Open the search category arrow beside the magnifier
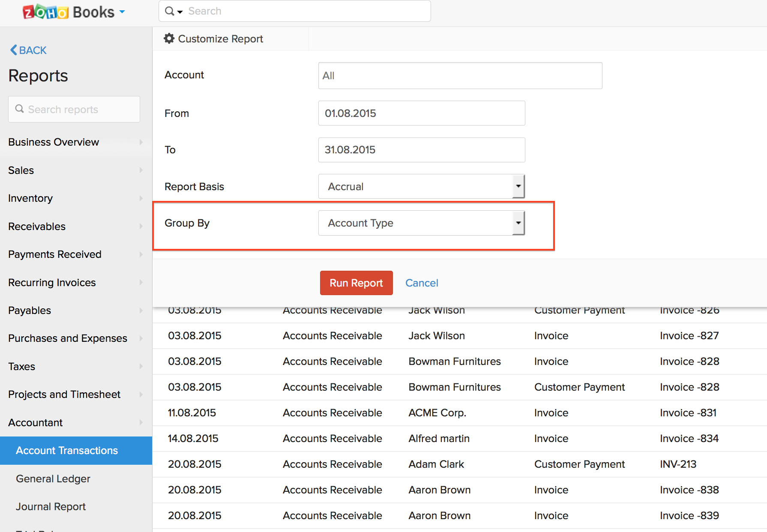The image size is (767, 532). [x=179, y=12]
